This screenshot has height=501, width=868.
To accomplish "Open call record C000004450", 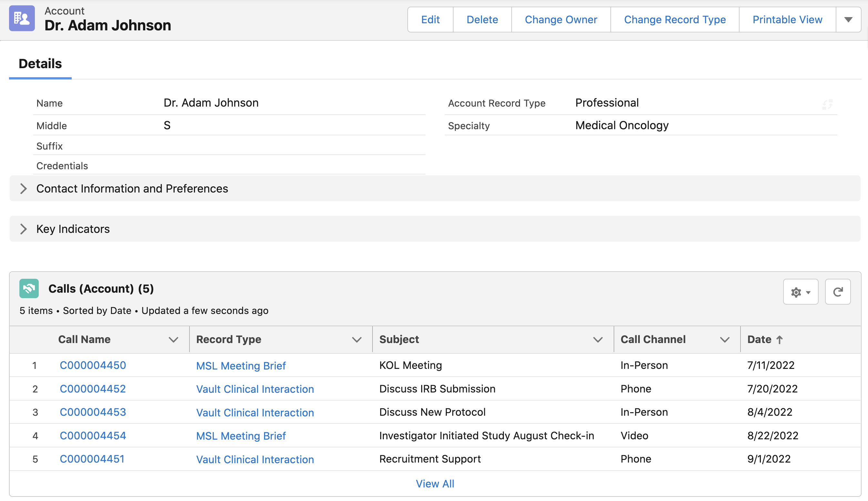I will pyautogui.click(x=93, y=365).
